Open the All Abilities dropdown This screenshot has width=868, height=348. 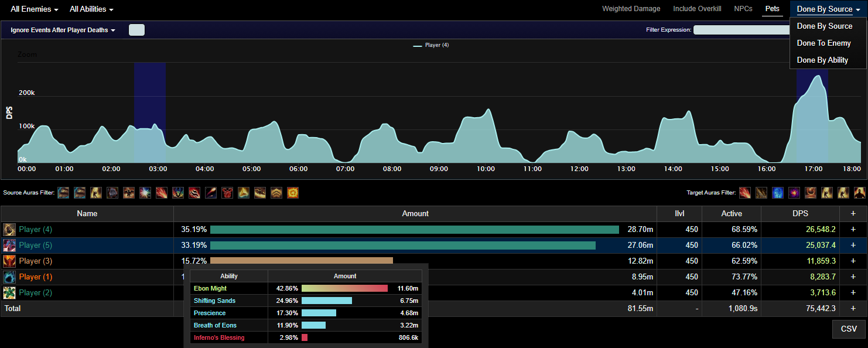click(91, 9)
